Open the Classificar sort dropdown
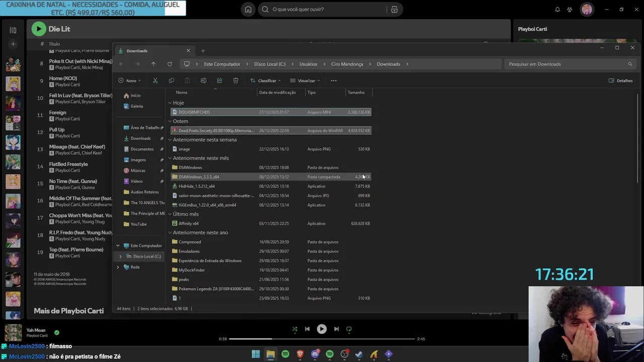Image resolution: width=644 pixels, height=362 pixels. point(266,80)
